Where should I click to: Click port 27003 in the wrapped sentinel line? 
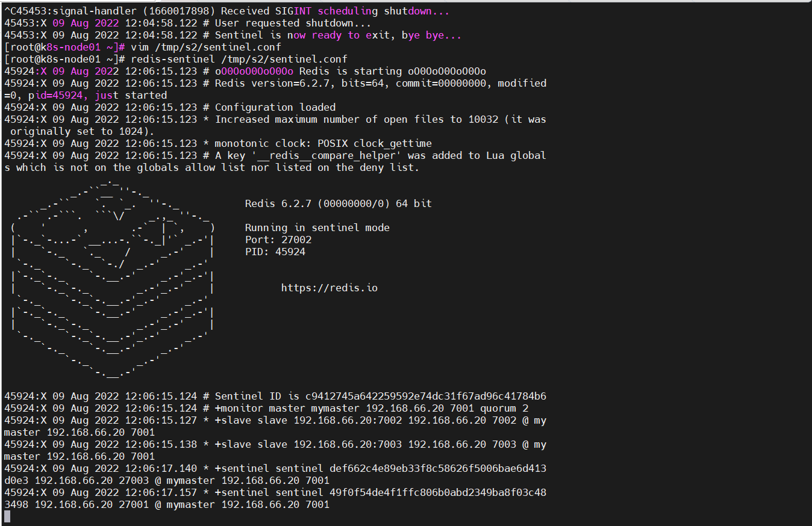[x=134, y=480]
